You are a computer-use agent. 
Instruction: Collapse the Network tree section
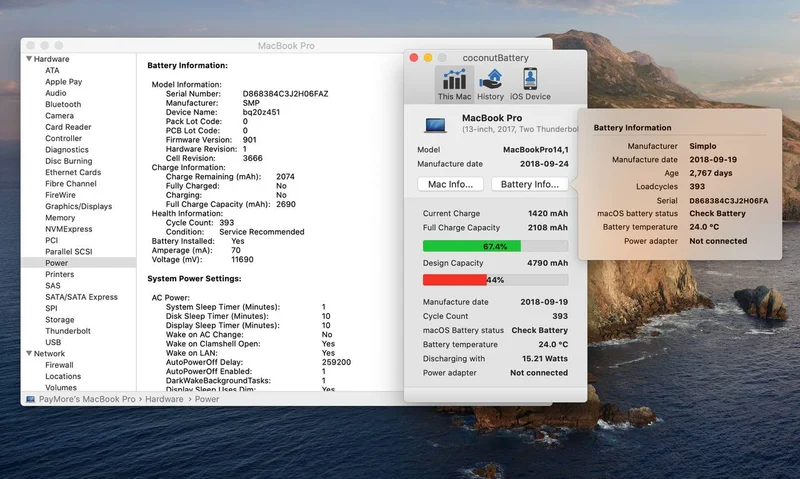click(29, 353)
